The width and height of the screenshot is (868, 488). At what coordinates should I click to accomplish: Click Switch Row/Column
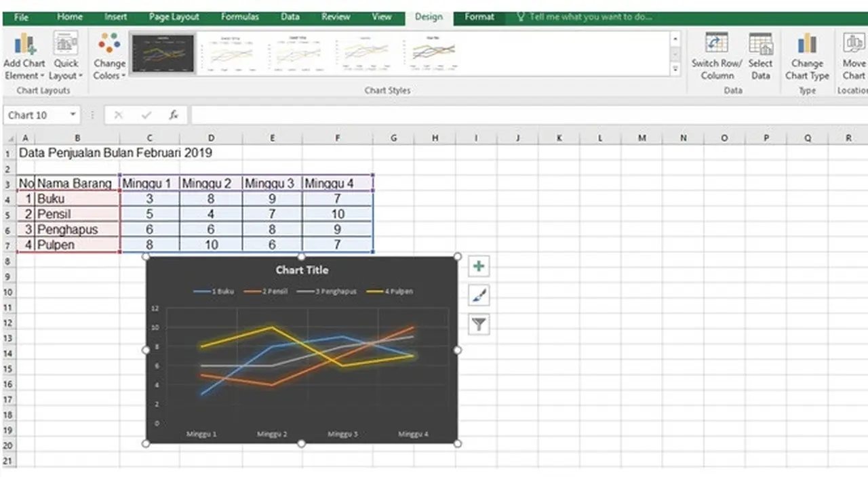(716, 54)
